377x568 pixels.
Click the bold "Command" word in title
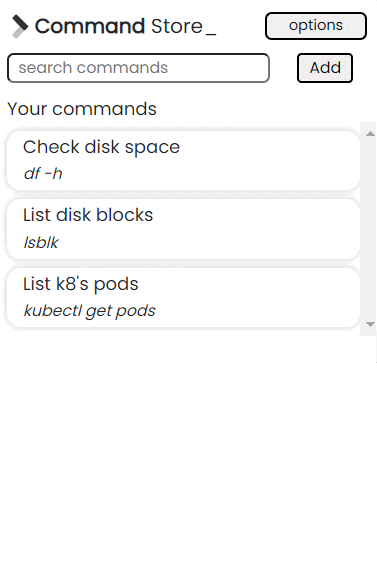[90, 26]
